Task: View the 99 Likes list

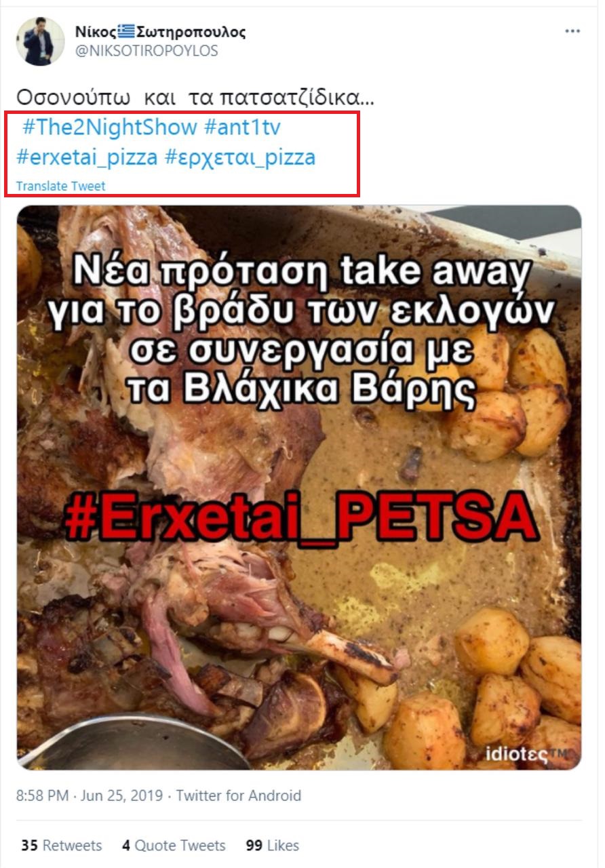Action: click(x=273, y=846)
